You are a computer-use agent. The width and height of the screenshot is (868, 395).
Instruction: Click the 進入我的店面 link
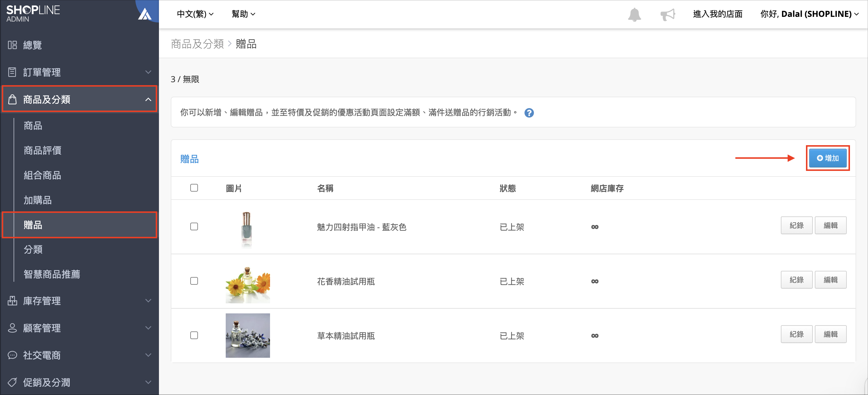pyautogui.click(x=718, y=14)
